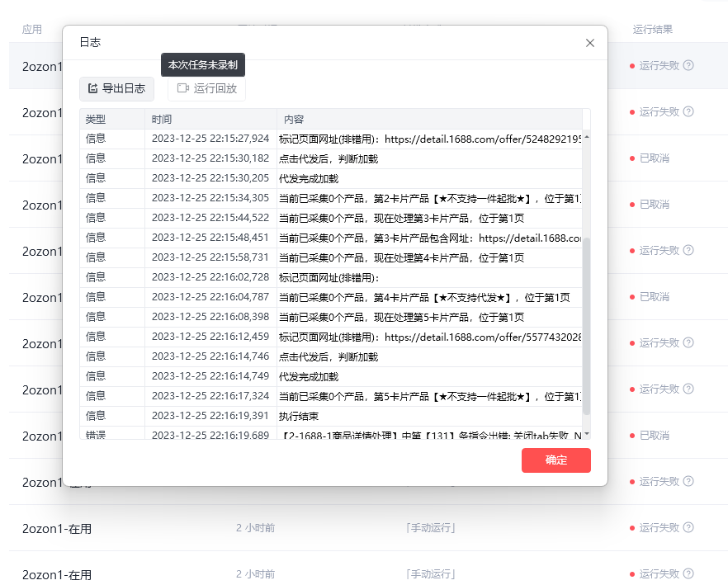The height and width of the screenshot is (585, 728).
Task: Select the 点击代发后，判断加载 row at 22:15:30,182
Action: pos(331,158)
